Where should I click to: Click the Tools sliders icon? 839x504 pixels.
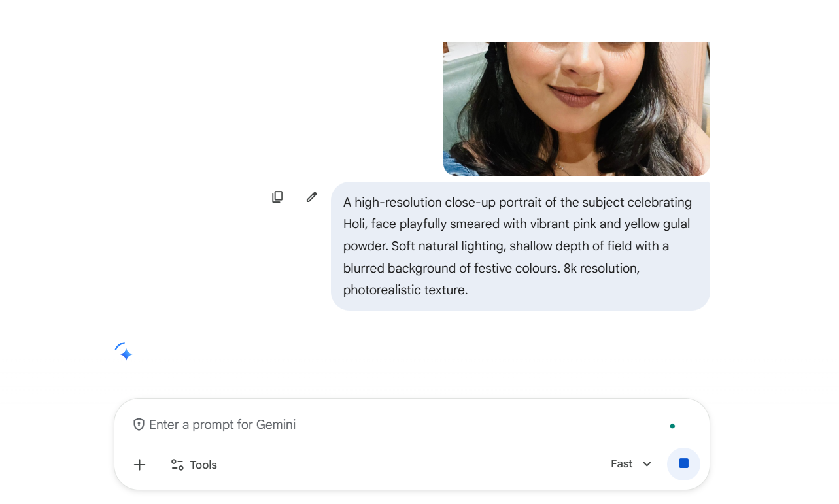177,465
